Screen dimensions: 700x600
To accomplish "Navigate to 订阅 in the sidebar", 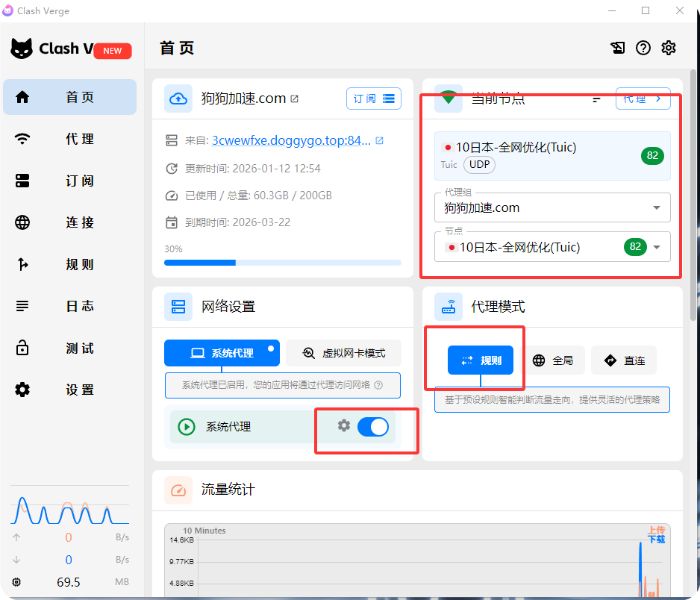I will click(x=22, y=181).
